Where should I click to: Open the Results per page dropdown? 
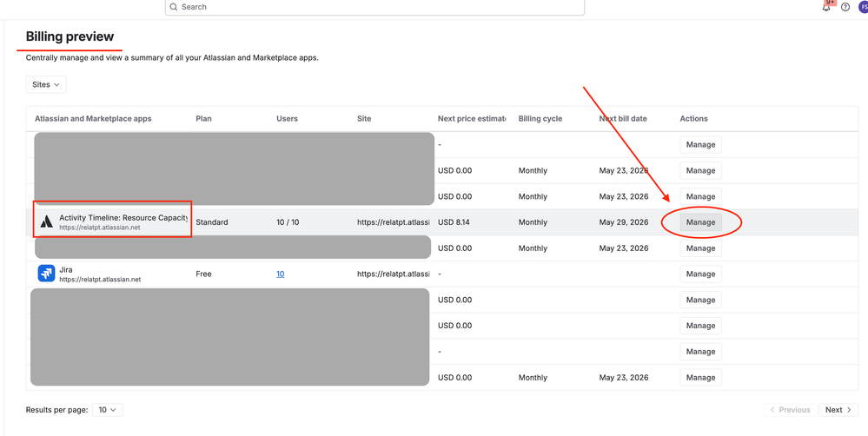pos(108,410)
